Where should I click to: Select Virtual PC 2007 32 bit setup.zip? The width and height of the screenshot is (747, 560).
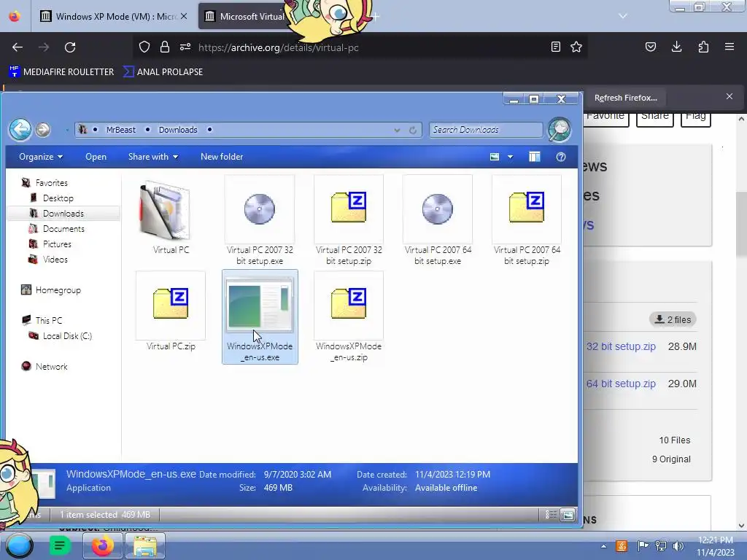click(x=349, y=220)
